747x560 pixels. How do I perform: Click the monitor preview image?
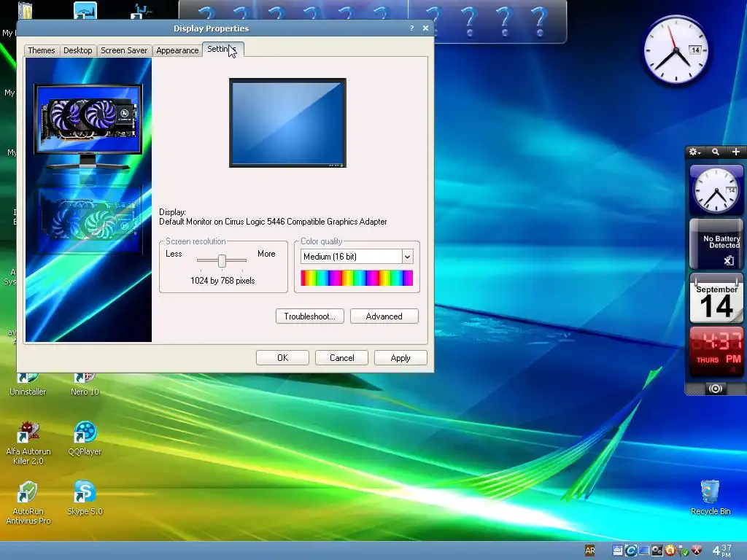click(287, 122)
